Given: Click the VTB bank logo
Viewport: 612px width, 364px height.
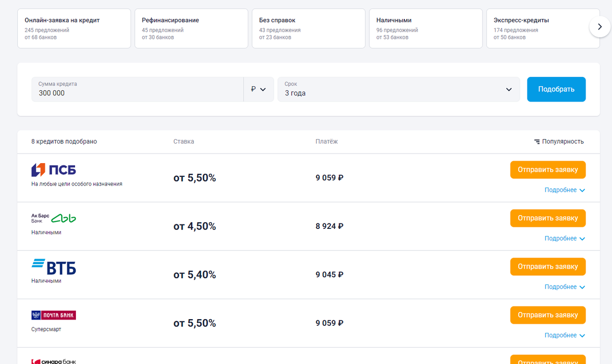Looking at the screenshot, I should [x=54, y=267].
